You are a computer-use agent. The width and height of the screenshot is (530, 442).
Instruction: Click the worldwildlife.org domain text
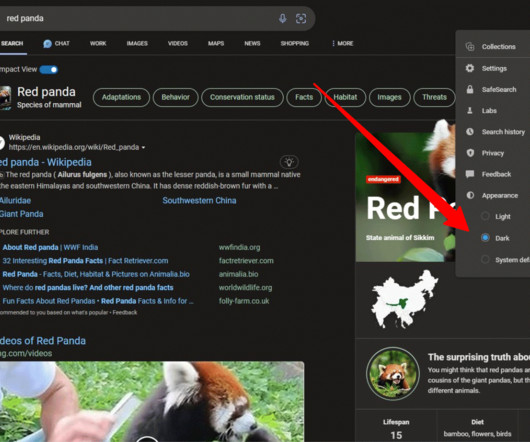[245, 288]
